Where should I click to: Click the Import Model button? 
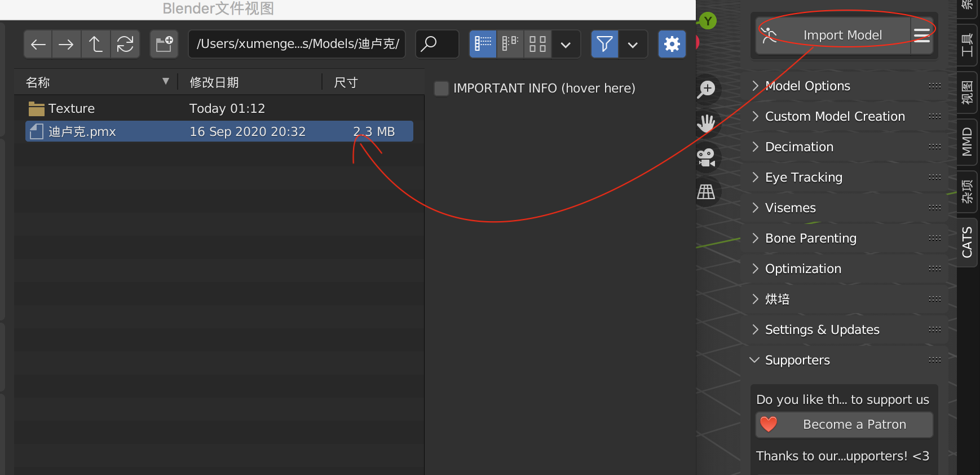click(x=833, y=35)
